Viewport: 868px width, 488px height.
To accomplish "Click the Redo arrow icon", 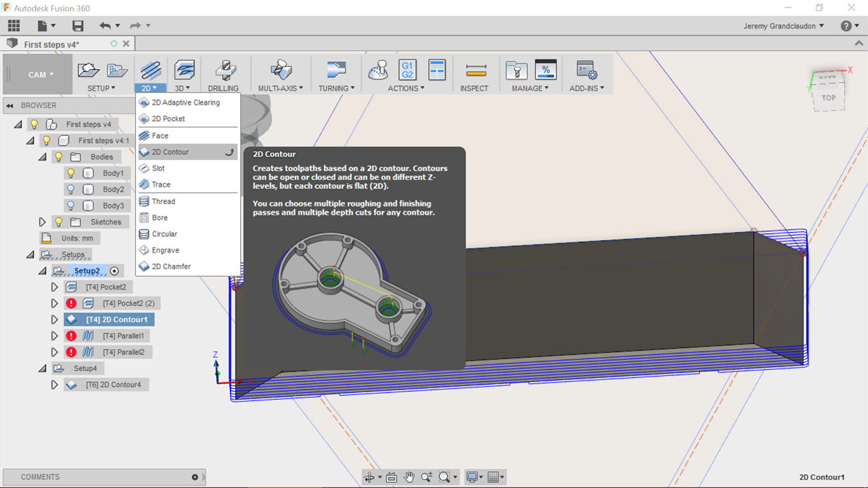I will coord(135,26).
